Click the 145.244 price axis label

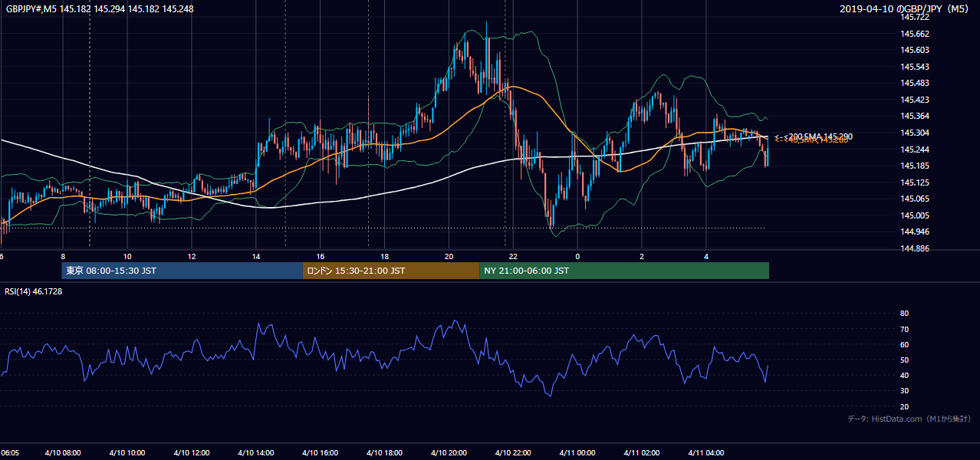pyautogui.click(x=915, y=149)
